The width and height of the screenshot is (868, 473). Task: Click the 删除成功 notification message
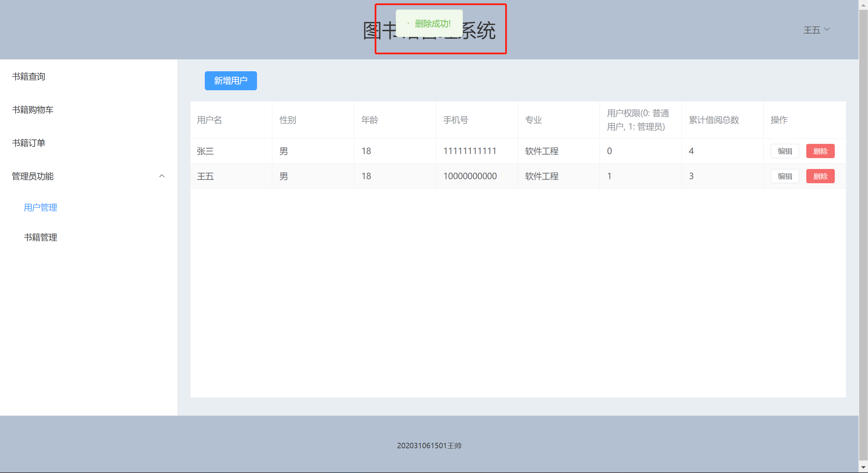432,24
